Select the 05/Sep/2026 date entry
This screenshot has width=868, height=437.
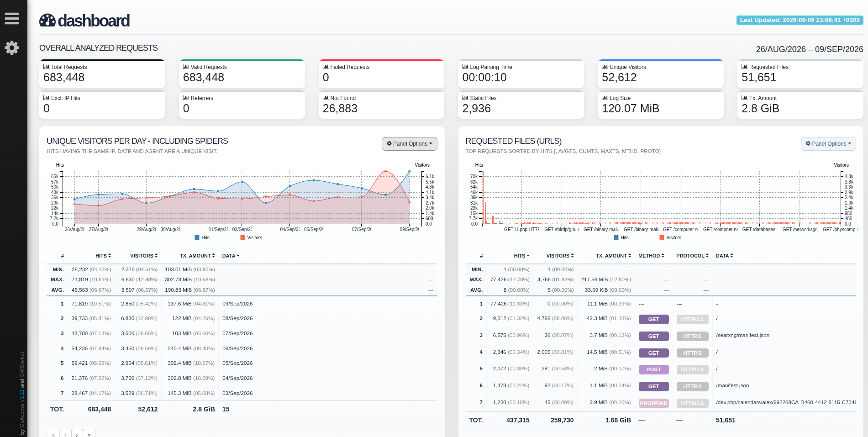(237, 363)
